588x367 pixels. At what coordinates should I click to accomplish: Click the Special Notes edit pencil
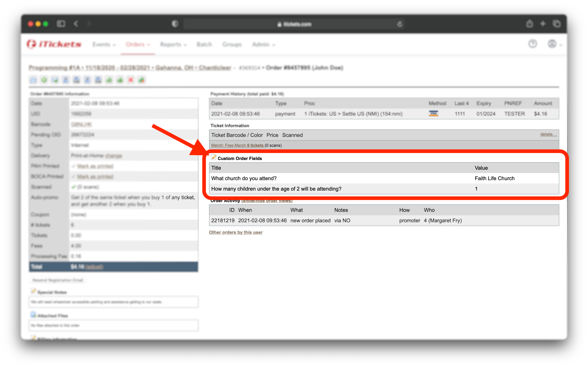[33, 291]
